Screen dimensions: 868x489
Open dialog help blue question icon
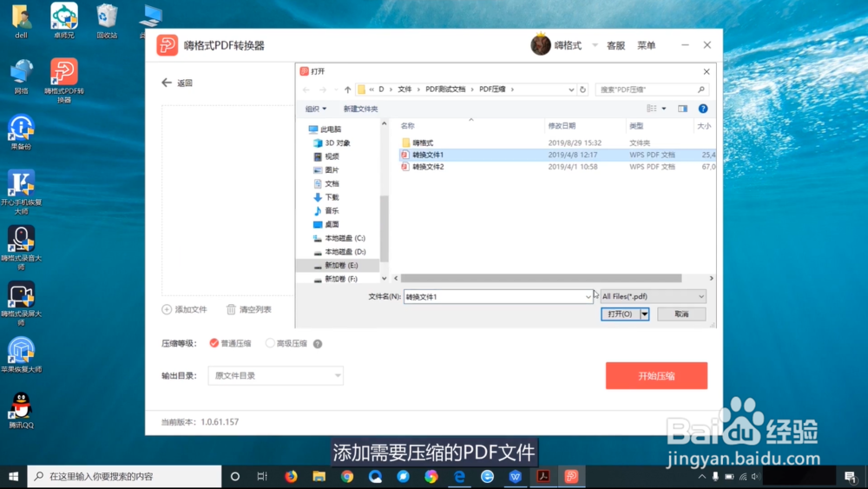[703, 109]
